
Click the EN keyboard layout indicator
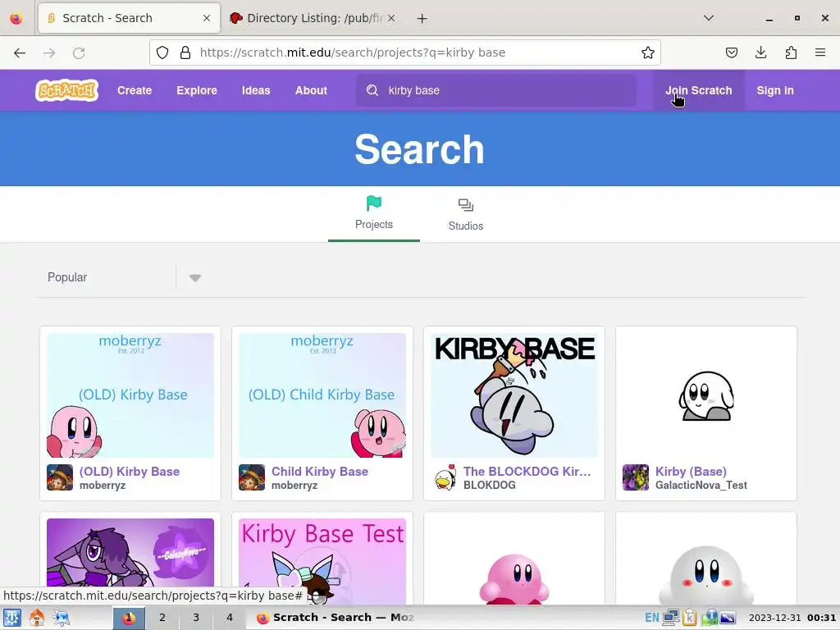click(x=652, y=618)
